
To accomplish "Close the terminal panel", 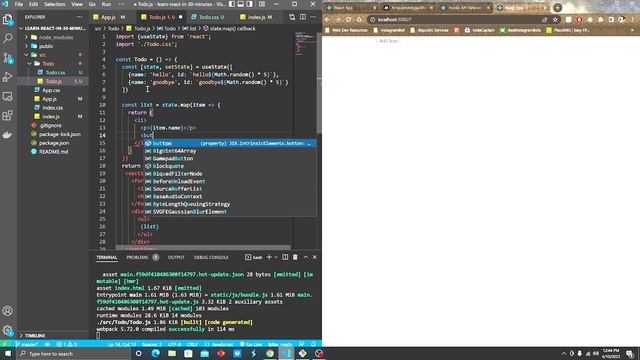I will (x=315, y=257).
